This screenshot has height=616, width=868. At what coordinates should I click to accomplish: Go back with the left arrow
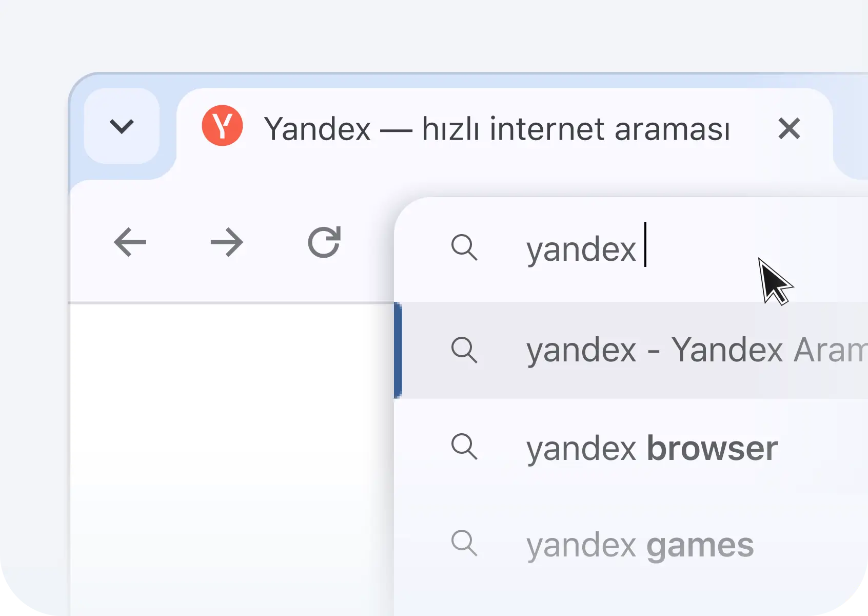(130, 242)
